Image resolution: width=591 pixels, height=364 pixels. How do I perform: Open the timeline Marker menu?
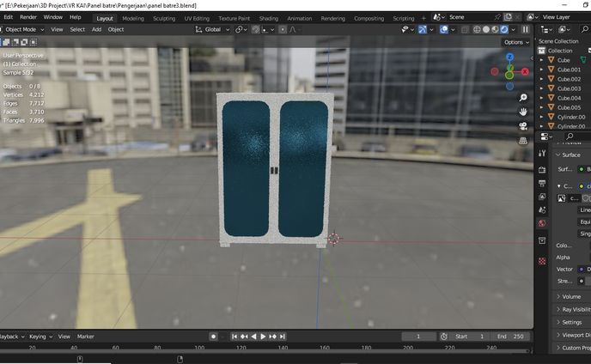click(x=86, y=337)
